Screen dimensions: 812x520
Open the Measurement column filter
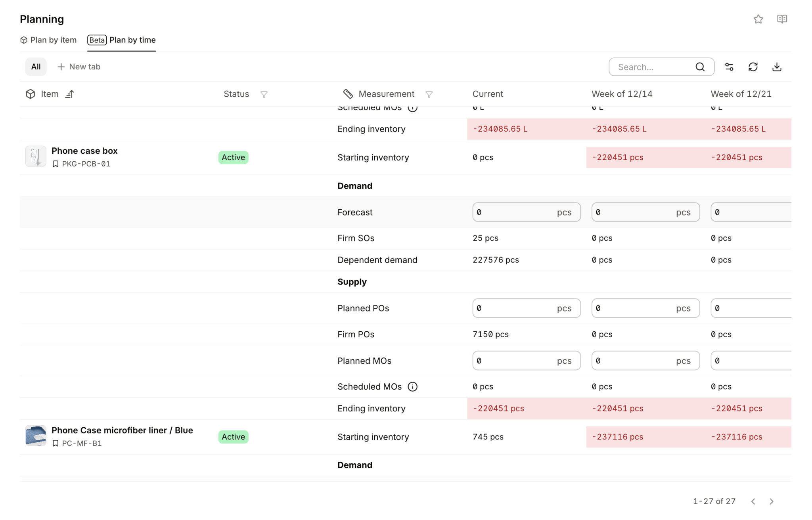[429, 94]
